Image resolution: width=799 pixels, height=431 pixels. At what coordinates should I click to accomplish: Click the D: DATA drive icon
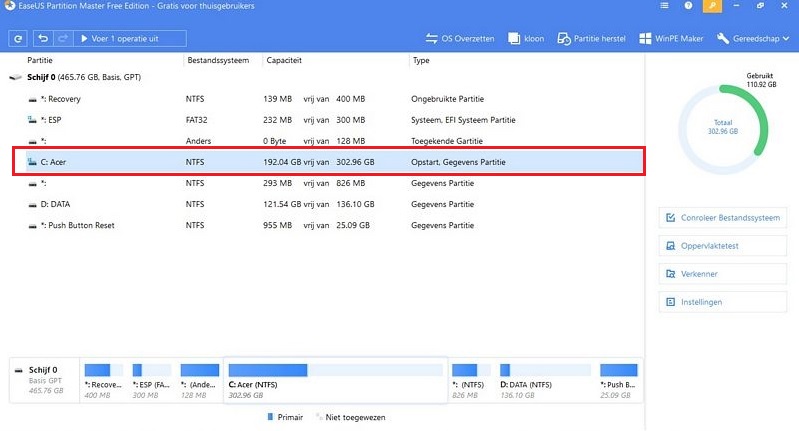[32, 205]
